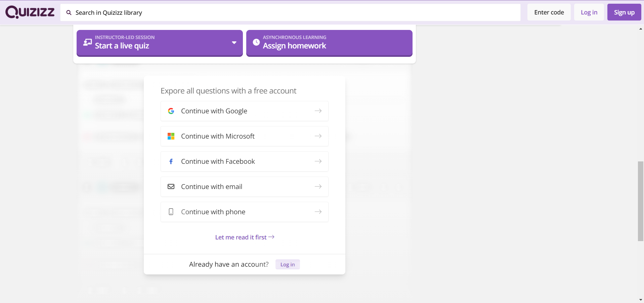Click the arrow on Continue with phone
644x303 pixels.
point(318,212)
